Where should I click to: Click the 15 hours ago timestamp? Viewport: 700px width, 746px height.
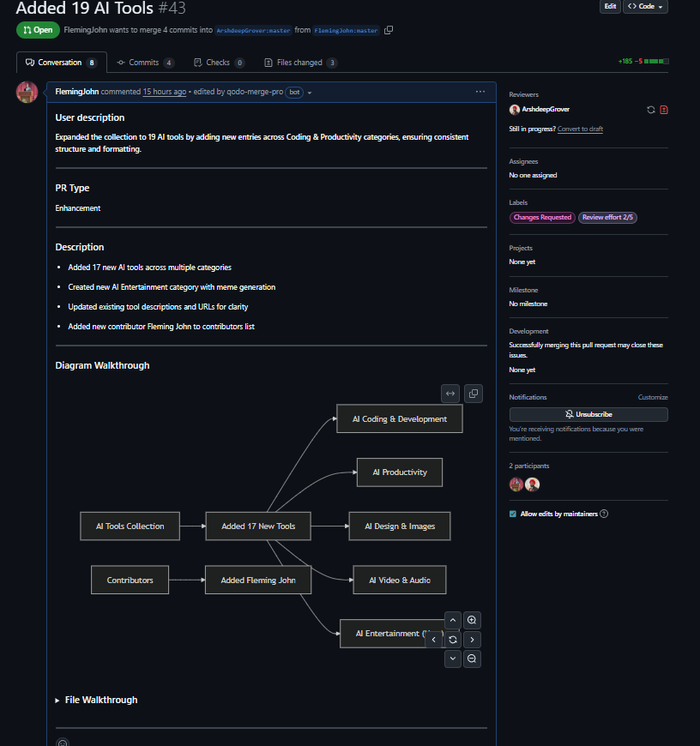coord(165,92)
